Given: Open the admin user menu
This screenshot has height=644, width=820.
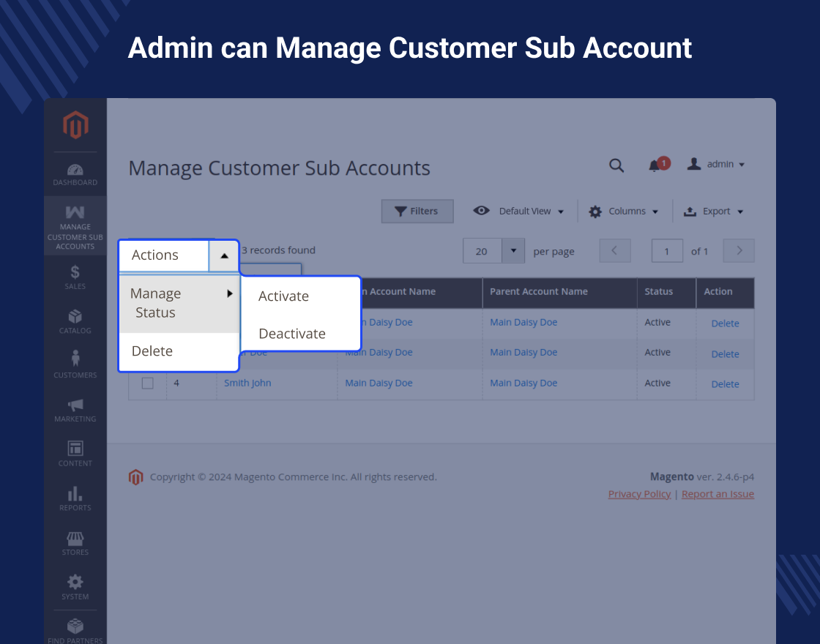Looking at the screenshot, I should [x=716, y=164].
